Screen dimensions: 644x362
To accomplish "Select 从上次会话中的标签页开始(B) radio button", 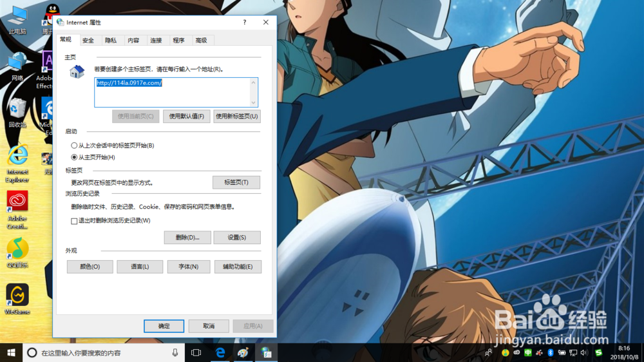I will click(74, 146).
